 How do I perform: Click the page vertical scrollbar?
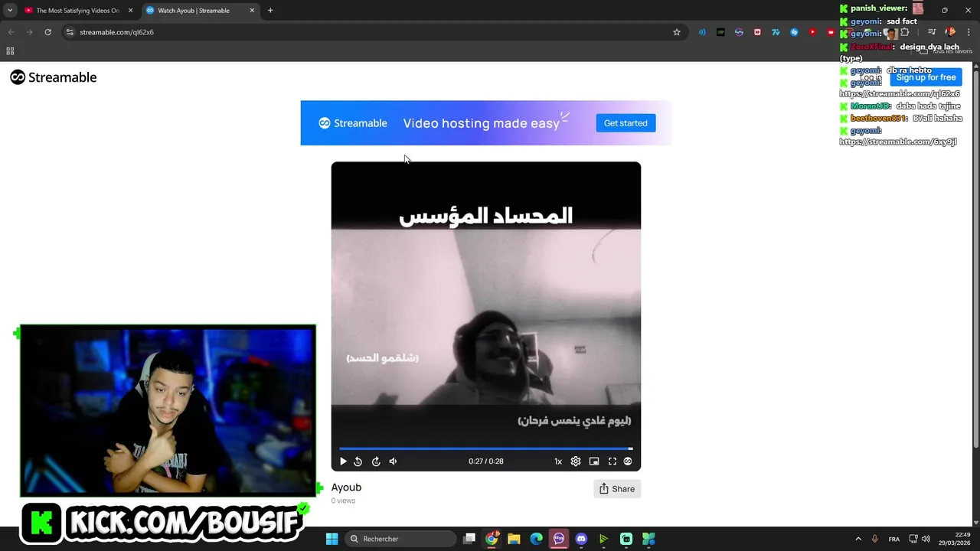pos(975,256)
